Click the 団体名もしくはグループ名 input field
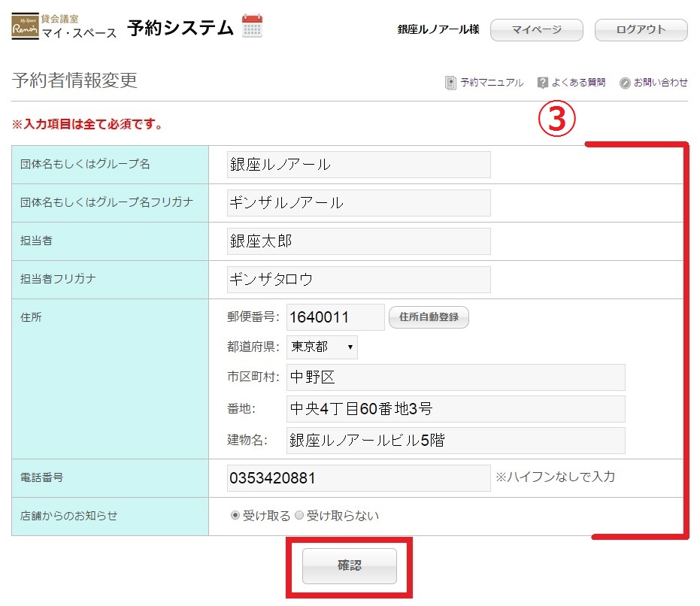This screenshot has width=700, height=606. tap(359, 165)
